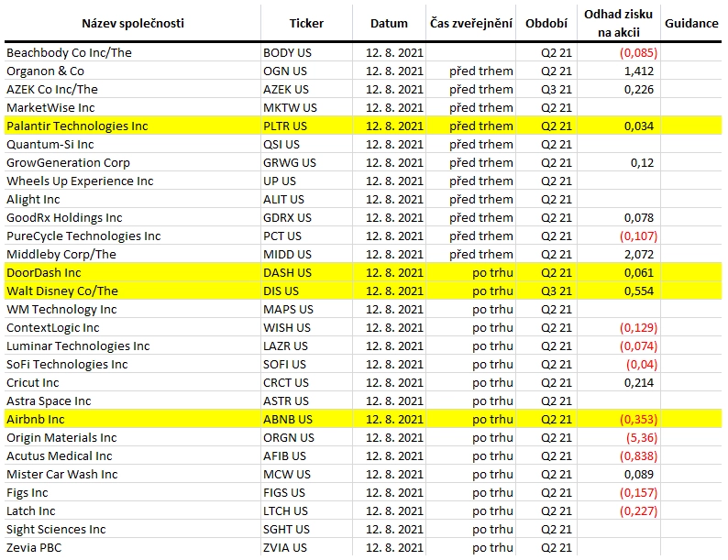Select the Airbnb Inc highlighted cell
The image size is (728, 560).
(x=132, y=420)
